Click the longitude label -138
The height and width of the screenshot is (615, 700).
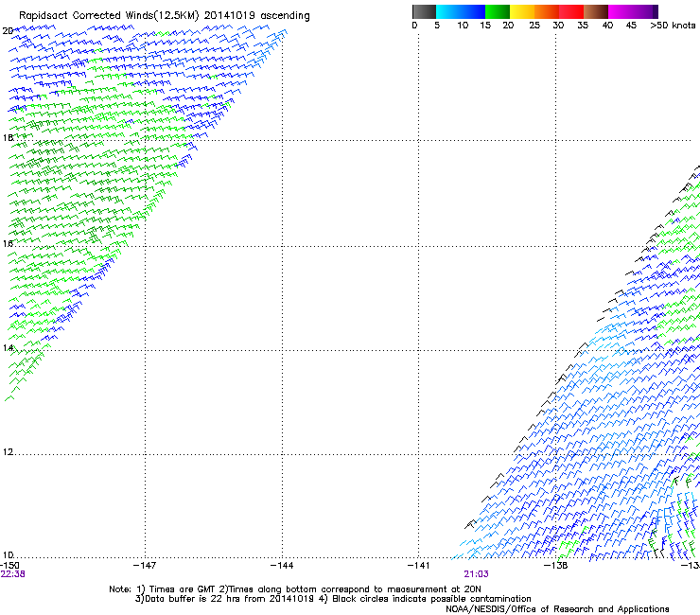(556, 566)
